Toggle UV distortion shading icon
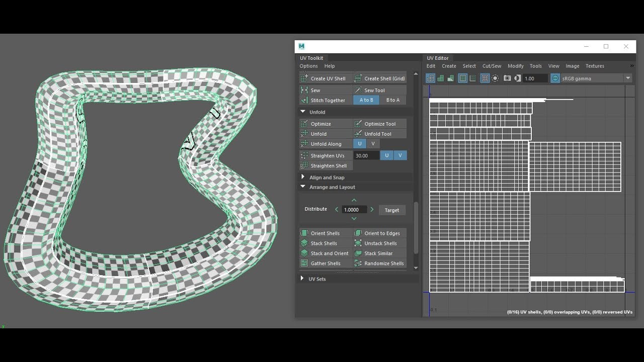 click(450, 78)
